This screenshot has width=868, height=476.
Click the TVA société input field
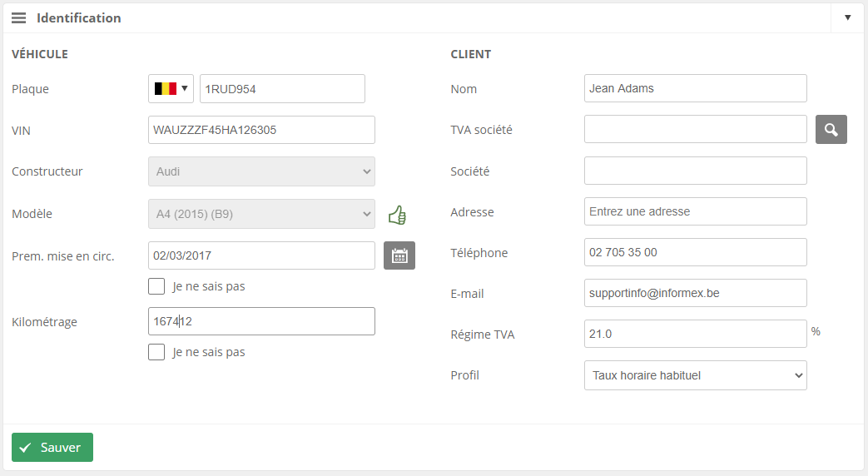(x=695, y=129)
